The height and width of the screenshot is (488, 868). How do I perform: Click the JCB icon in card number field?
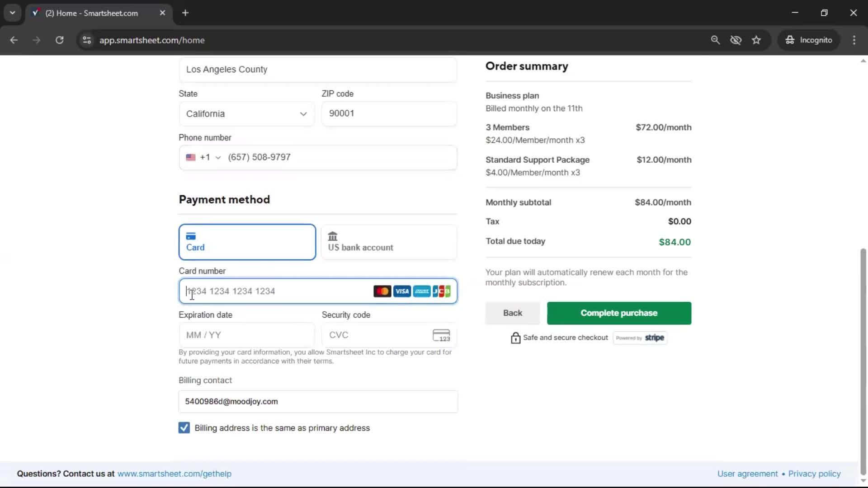[x=442, y=291]
